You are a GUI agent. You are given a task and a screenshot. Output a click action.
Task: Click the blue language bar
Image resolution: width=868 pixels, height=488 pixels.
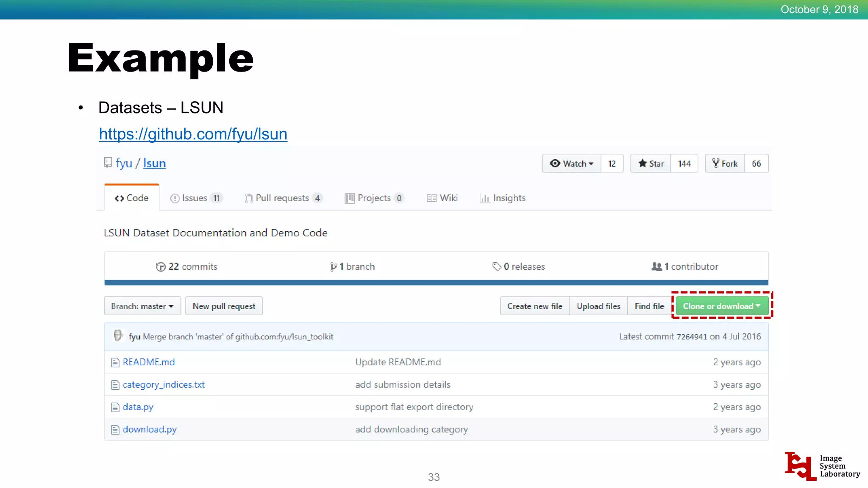(436, 283)
